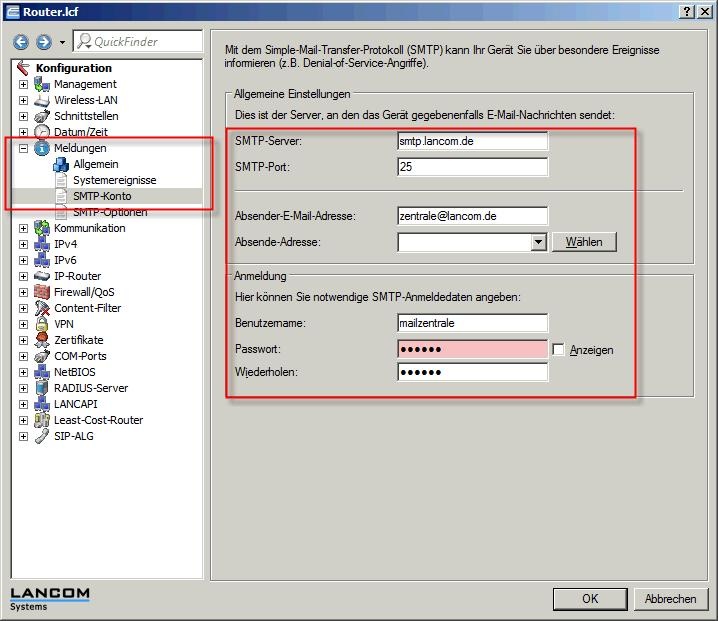718x621 pixels.
Task: Click the VPN padlock icon
Action: click(x=42, y=324)
